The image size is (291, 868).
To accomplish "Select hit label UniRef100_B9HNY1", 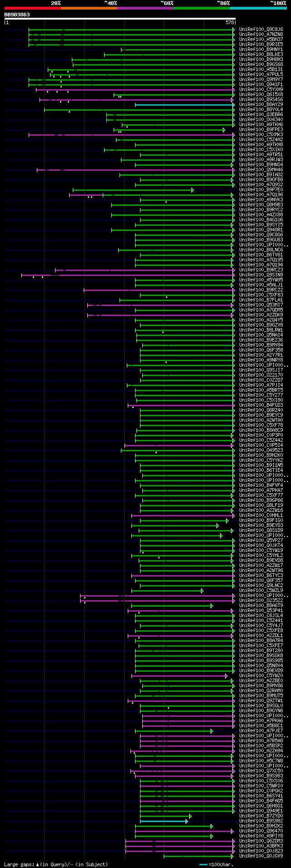I will point(261,50).
